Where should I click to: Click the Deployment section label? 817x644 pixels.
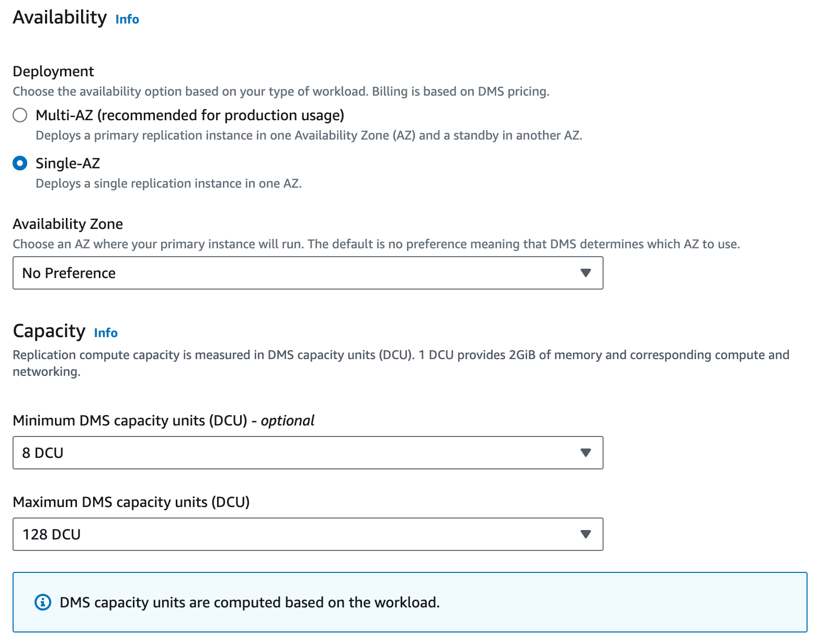(53, 71)
